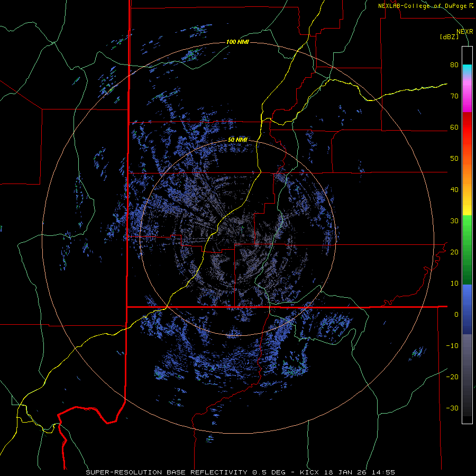The image size is (476, 476).
Task: Click the 30 value on the dBZ scale
Action: click(454, 221)
